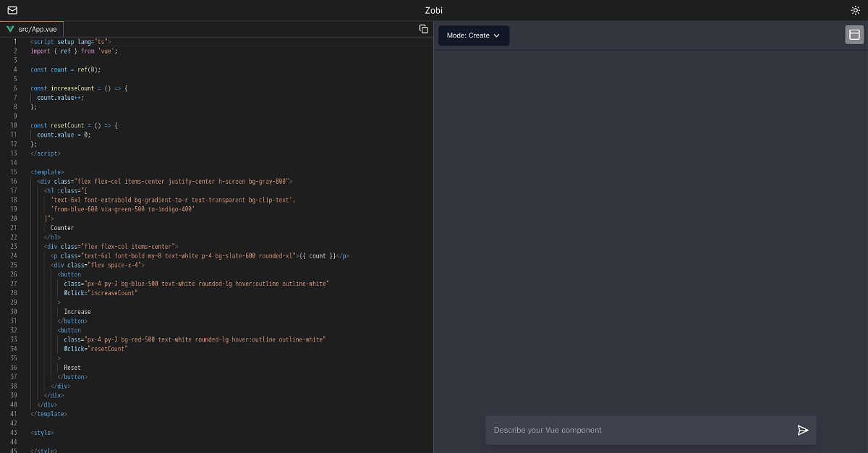Click the Increase button label in code
Screen dimensions: 868x453
click(x=77, y=312)
